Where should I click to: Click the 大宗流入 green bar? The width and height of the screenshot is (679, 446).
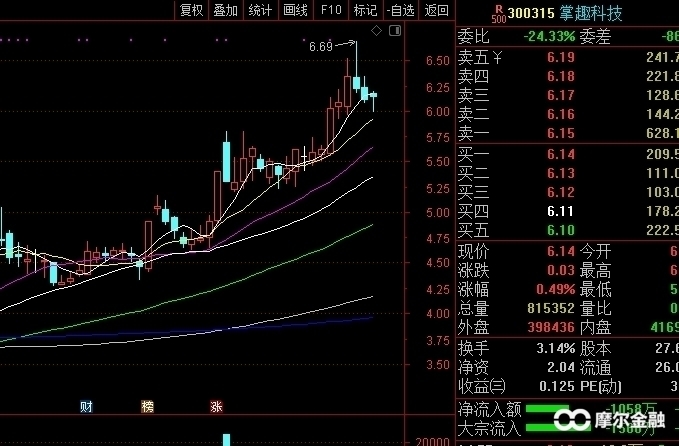(558, 428)
